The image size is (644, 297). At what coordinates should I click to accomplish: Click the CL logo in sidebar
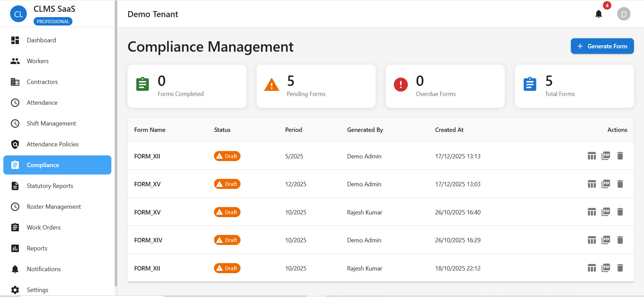[18, 14]
